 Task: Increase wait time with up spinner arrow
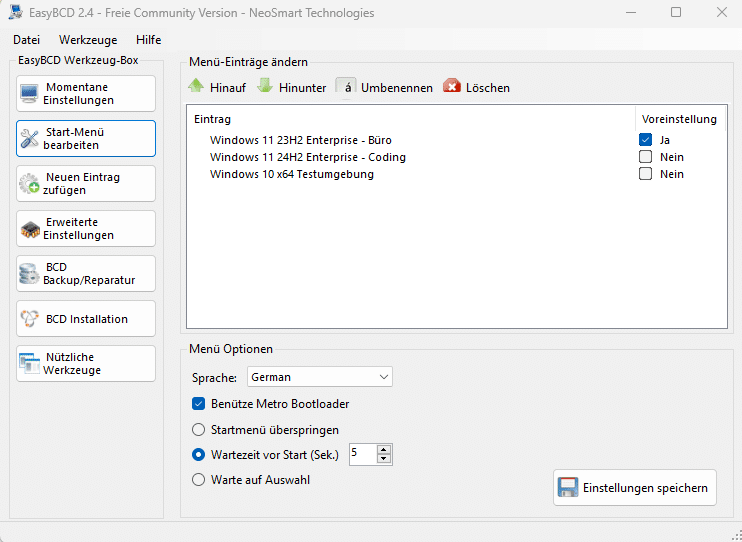coord(384,450)
